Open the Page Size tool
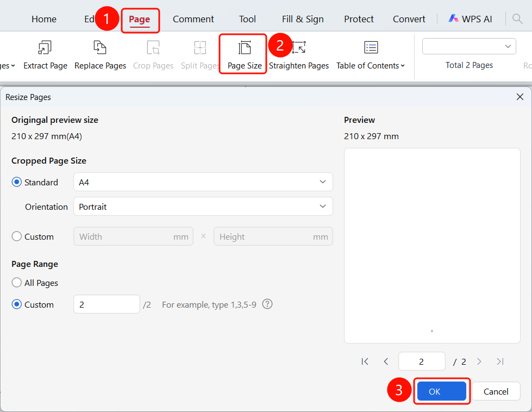The width and height of the screenshot is (532, 412). (x=245, y=54)
